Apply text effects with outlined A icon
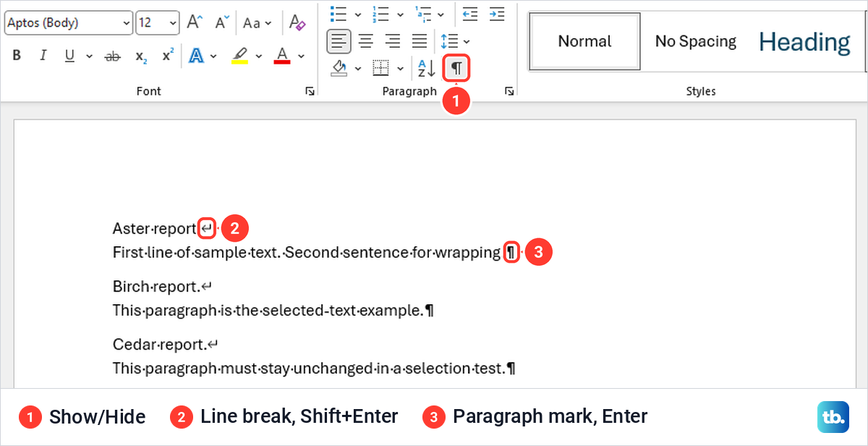The width and height of the screenshot is (868, 446). (196, 56)
